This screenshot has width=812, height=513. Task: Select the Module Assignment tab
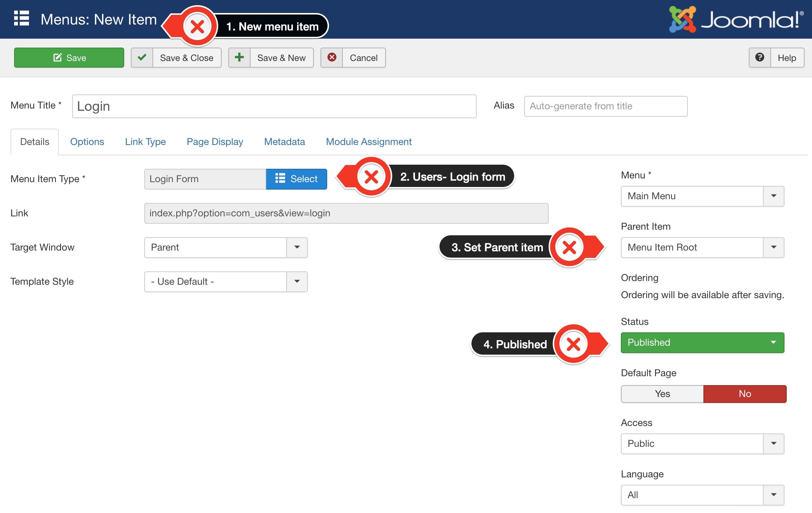click(368, 142)
